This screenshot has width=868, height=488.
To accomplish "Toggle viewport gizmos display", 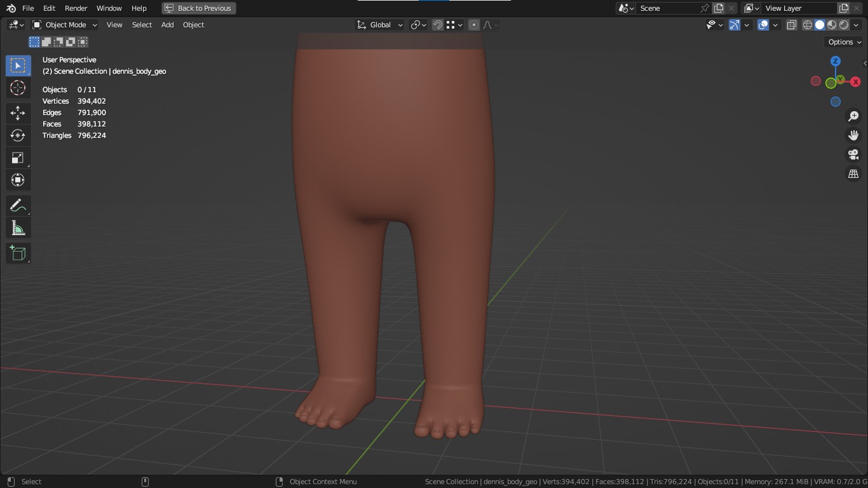I will click(x=735, y=25).
